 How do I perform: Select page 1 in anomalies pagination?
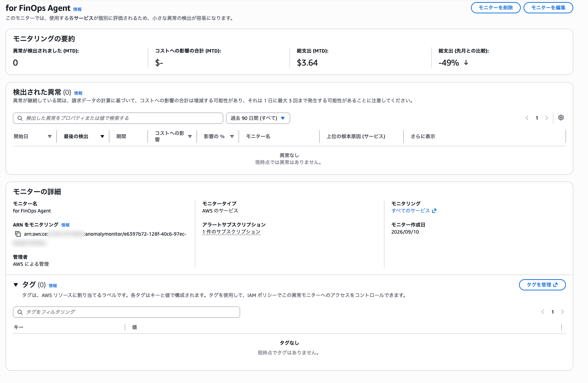(x=537, y=118)
